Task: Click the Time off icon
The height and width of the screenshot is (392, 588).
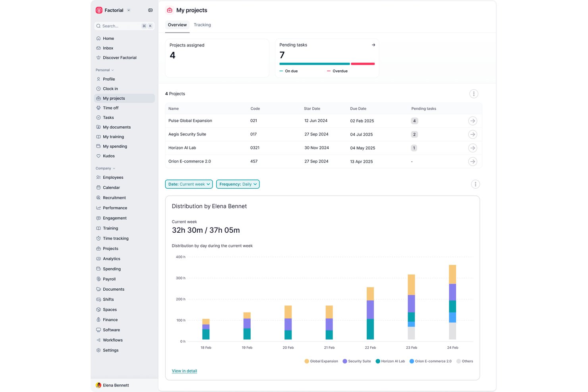Action: (99, 108)
